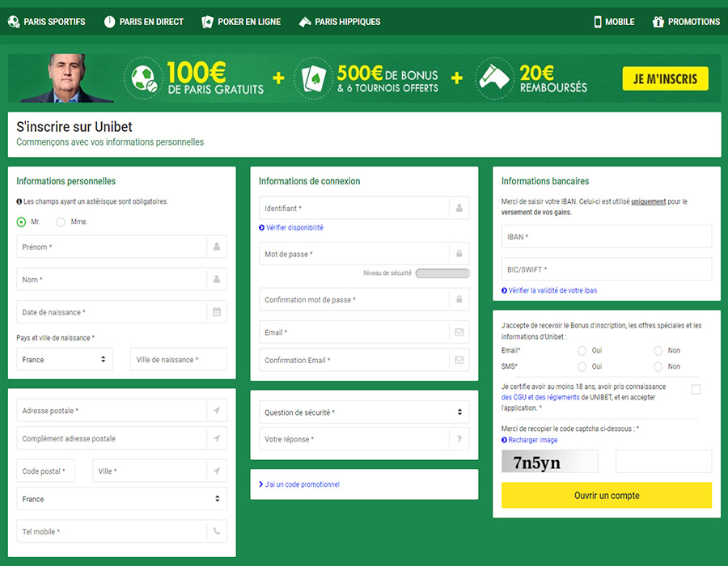Choose Non for SMS offers
Image resolution: width=728 pixels, height=566 pixels.
click(x=658, y=366)
